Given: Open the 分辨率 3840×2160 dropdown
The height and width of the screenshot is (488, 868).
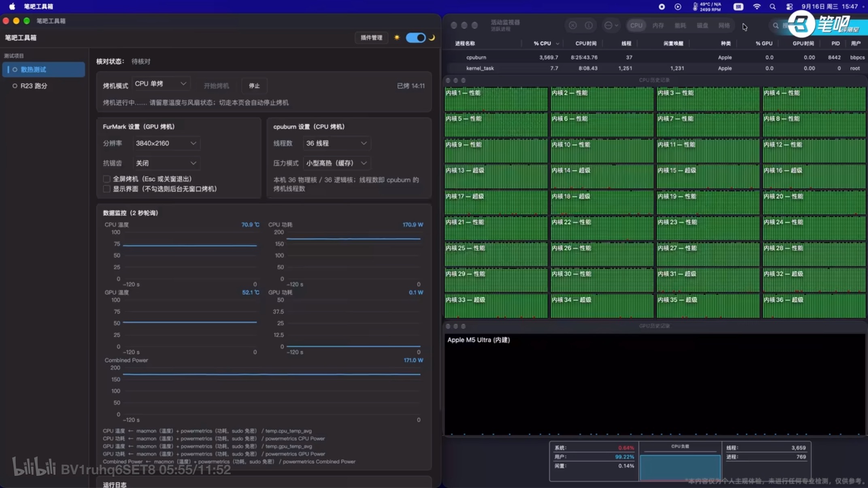Looking at the screenshot, I should (x=166, y=143).
